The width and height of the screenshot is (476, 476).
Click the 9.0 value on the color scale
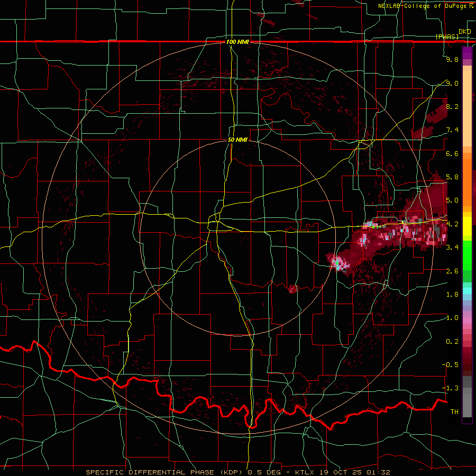(452, 83)
